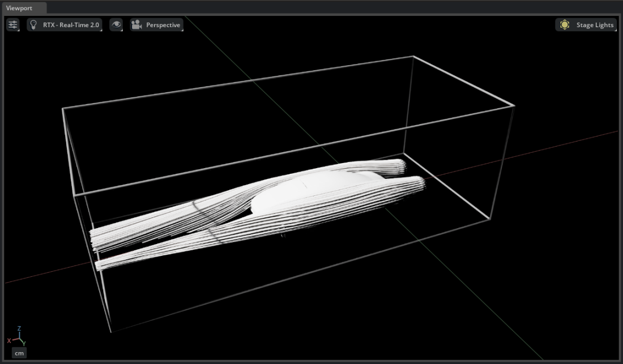This screenshot has height=364, width=623.
Task: Click the bounding box top left corner
Action: 63,108
